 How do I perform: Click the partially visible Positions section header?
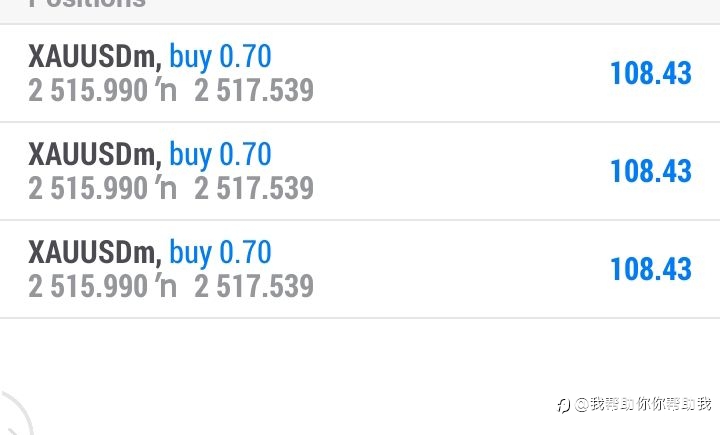pyautogui.click(x=87, y=4)
